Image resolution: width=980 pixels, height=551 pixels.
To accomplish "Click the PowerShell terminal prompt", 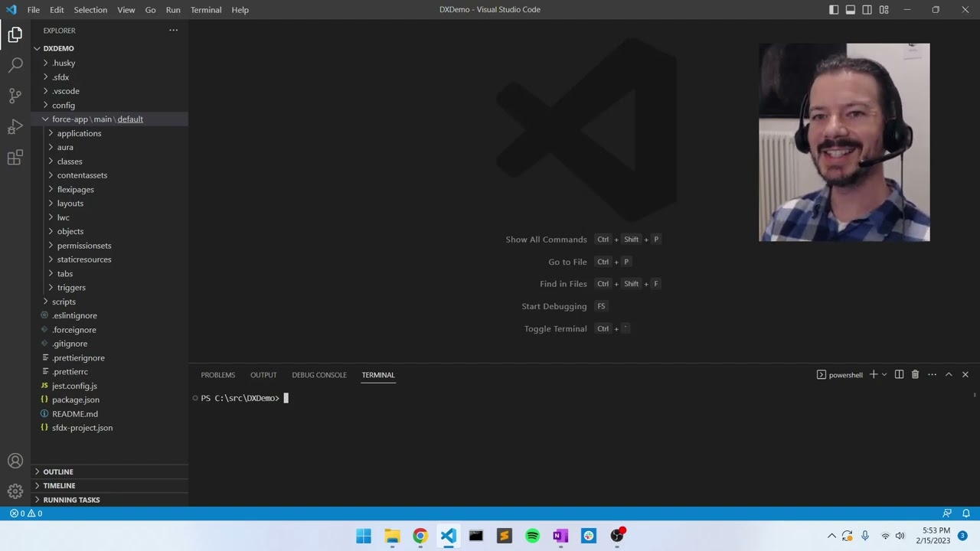I will coord(240,398).
